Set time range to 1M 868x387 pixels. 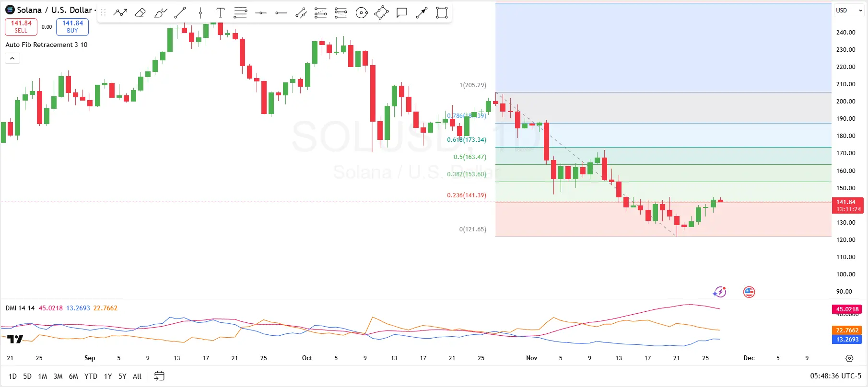pyautogui.click(x=43, y=376)
